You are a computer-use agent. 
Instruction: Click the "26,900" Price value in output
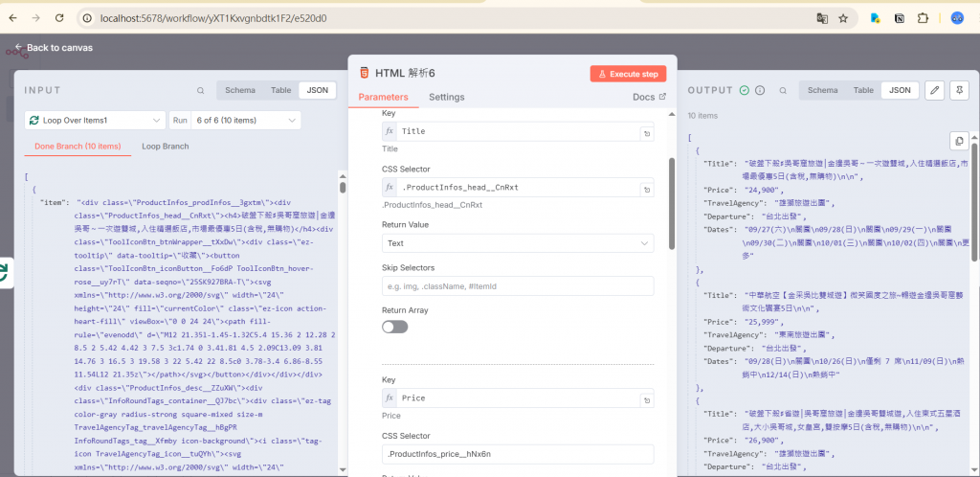click(763, 440)
